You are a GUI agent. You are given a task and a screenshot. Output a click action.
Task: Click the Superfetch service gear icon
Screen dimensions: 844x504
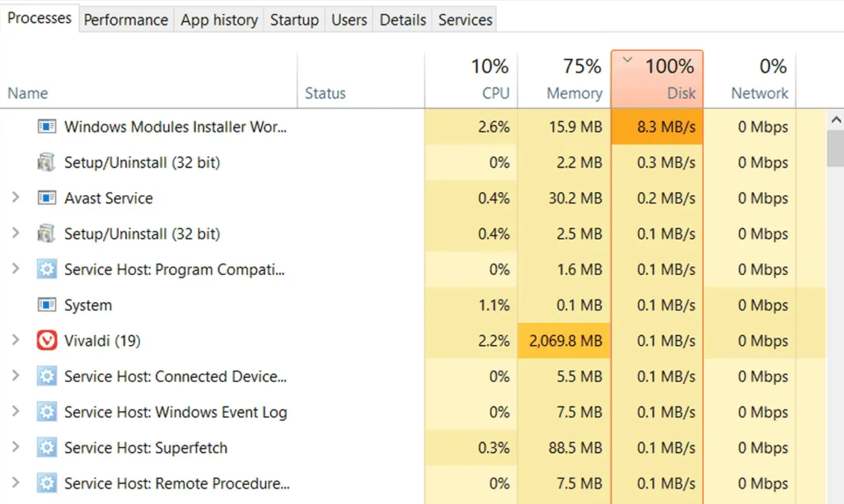click(46, 448)
